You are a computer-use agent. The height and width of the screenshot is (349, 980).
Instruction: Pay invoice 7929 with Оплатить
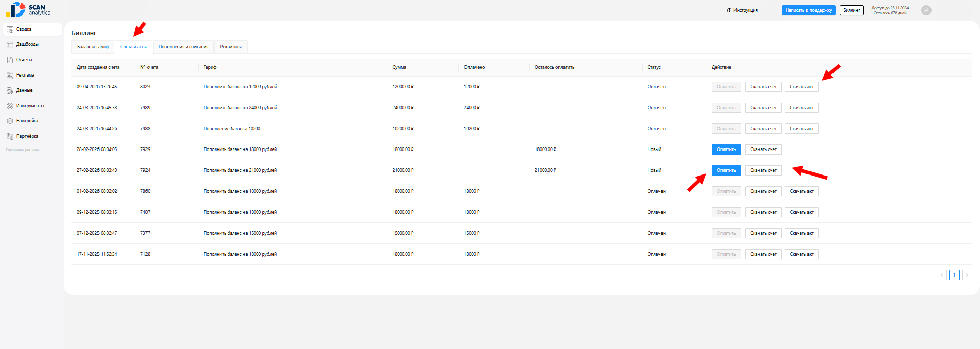click(726, 149)
